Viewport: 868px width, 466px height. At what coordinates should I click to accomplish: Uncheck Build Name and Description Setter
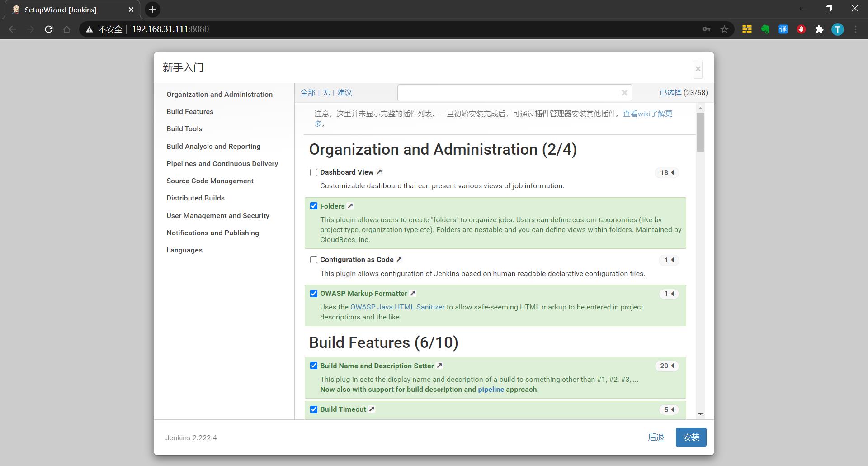314,366
